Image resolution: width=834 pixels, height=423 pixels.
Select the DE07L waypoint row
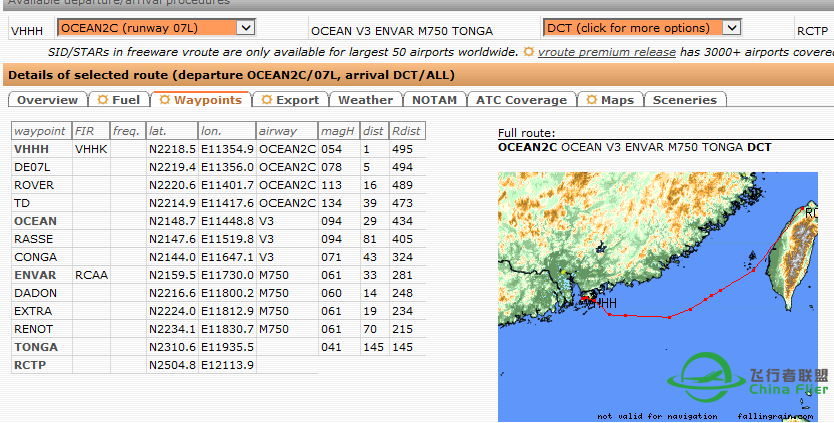point(219,167)
